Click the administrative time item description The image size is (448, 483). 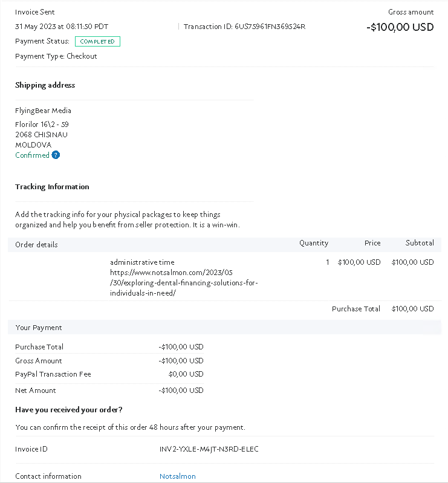(x=142, y=262)
